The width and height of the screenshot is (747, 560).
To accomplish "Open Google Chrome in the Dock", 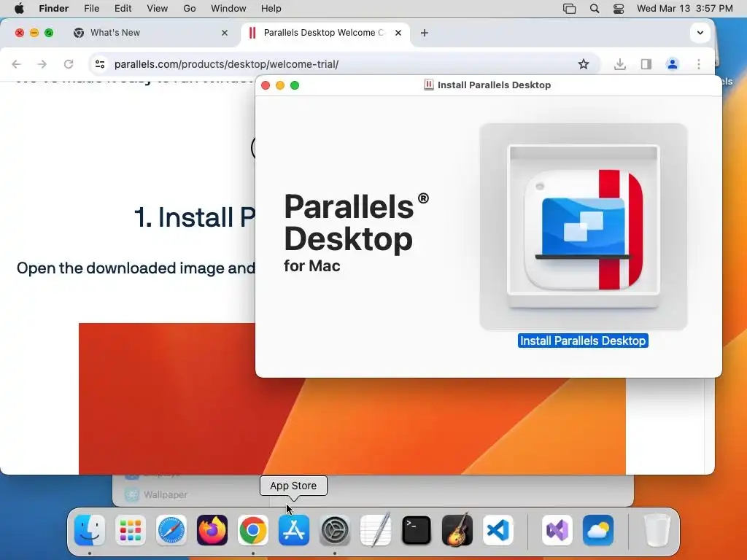I will 253,530.
